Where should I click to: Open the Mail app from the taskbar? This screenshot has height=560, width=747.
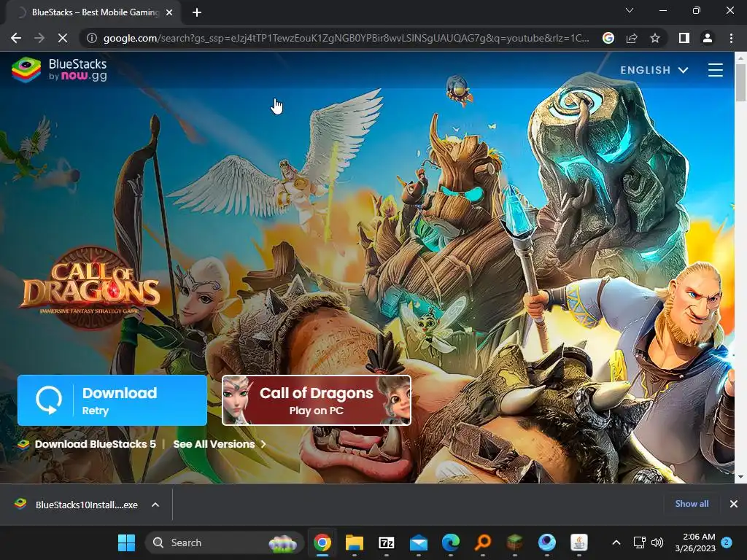419,542
